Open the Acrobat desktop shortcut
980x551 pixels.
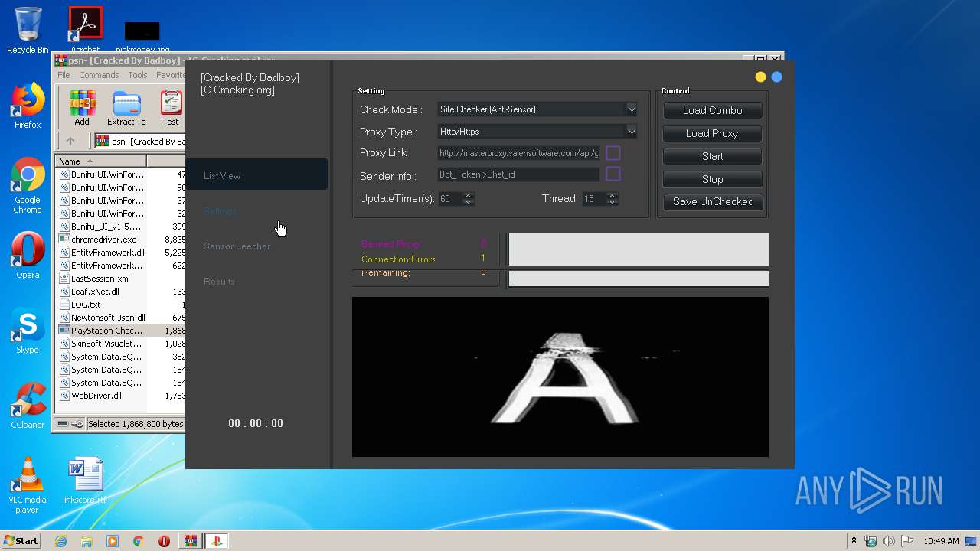[x=85, y=31]
